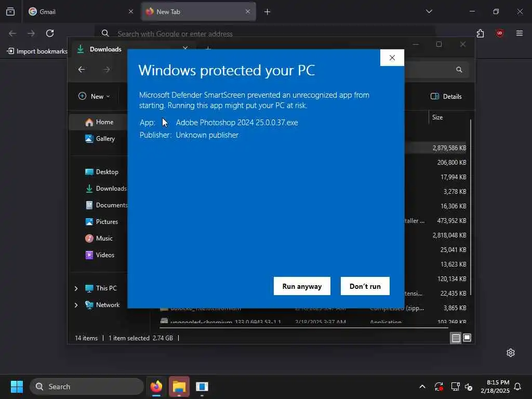Go back in File Explorer
Screen dimensions: 532x399
82,70
